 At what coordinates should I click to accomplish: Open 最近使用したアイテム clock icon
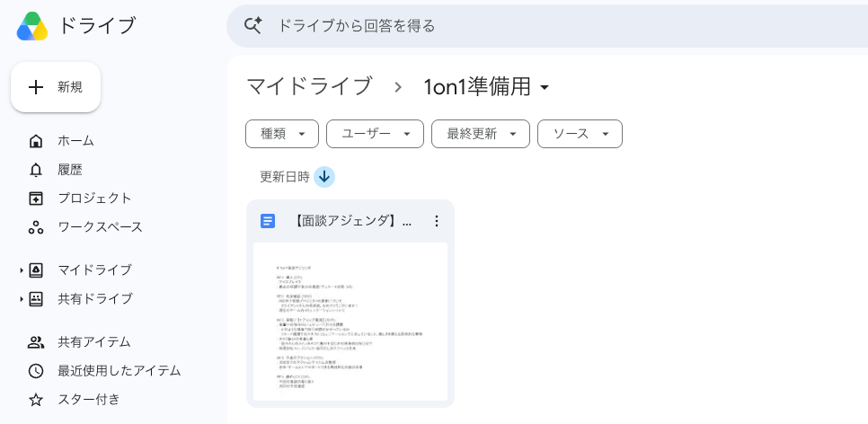[x=36, y=371]
